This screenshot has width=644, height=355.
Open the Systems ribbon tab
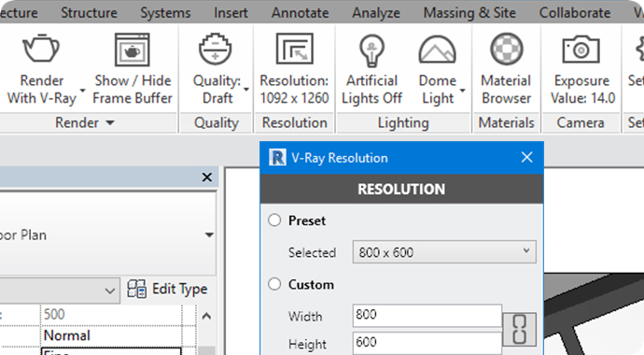point(165,13)
